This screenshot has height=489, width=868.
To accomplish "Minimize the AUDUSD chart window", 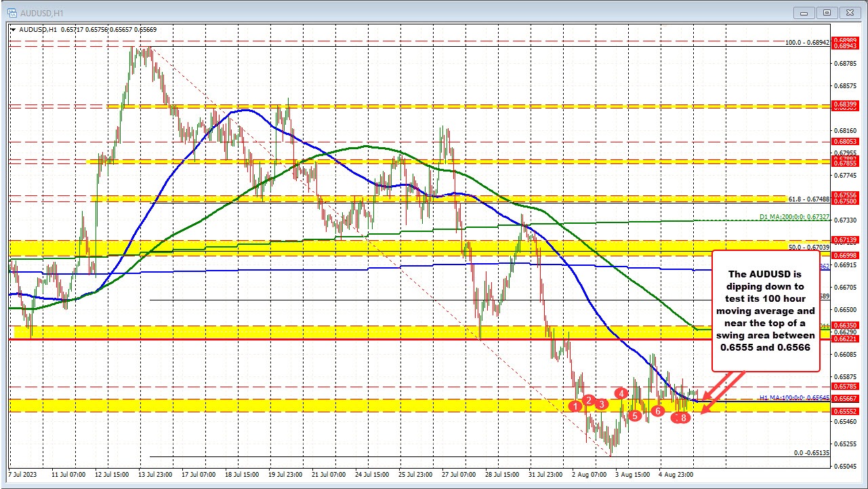I will [x=806, y=12].
